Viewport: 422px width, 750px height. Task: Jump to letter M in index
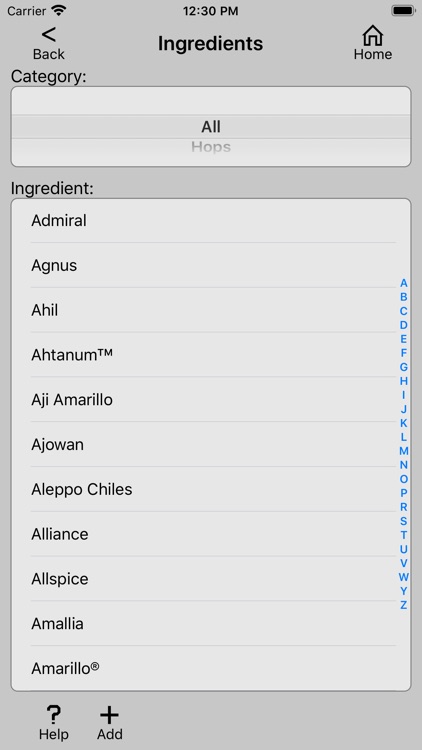coord(404,451)
